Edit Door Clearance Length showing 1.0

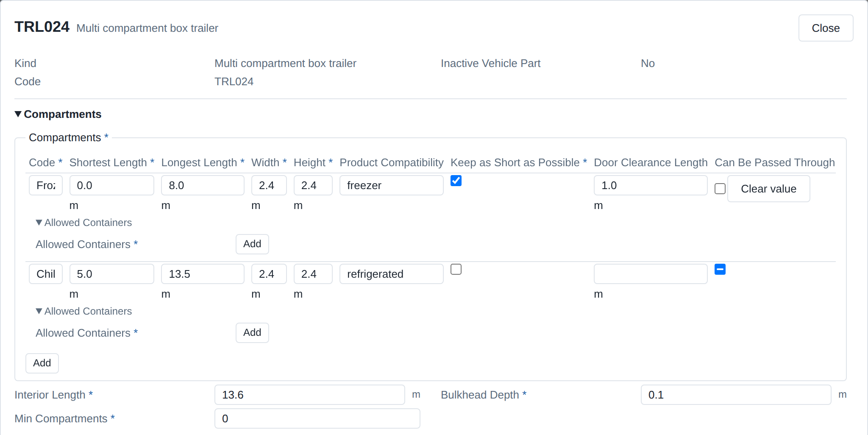click(x=651, y=185)
